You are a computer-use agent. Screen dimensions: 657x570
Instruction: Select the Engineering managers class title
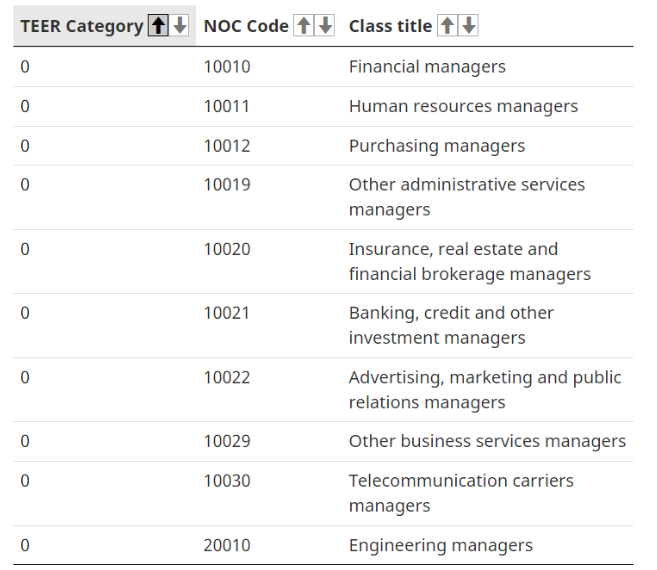coord(441,546)
